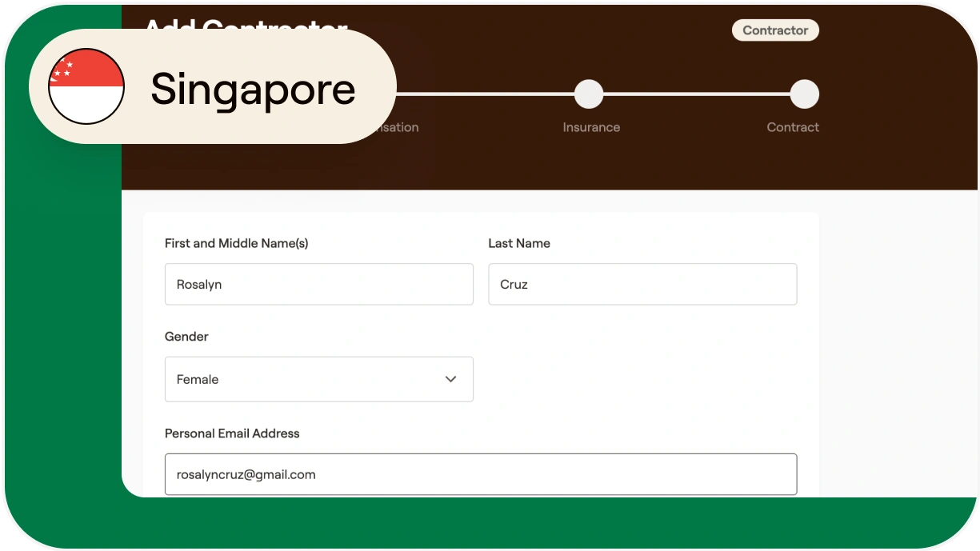Click the Compensation step label
This screenshot has height=551, width=980.
[x=396, y=127]
